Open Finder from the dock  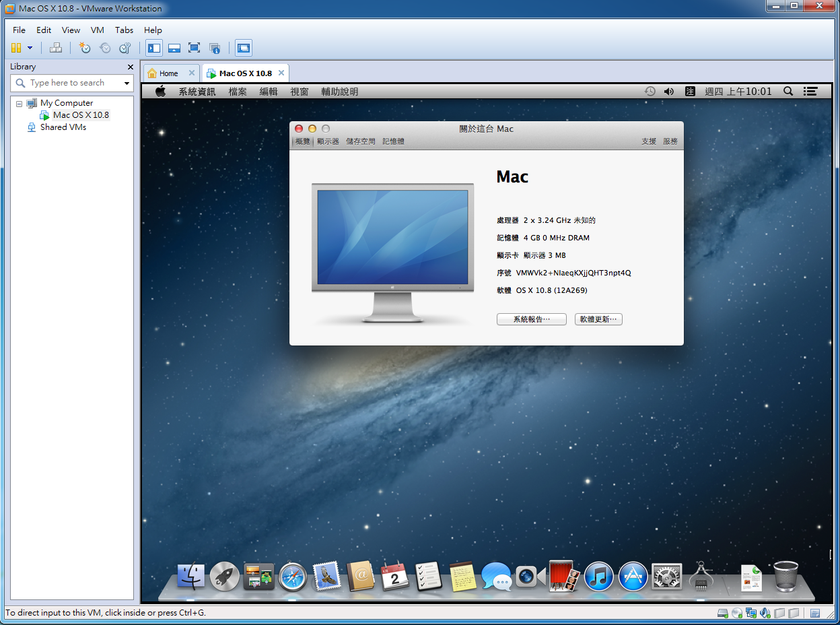(x=191, y=577)
